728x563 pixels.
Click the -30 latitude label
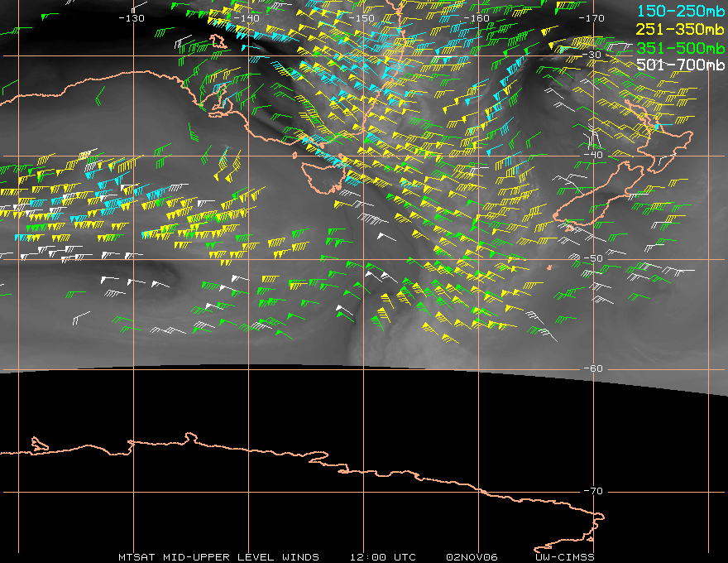(x=593, y=55)
